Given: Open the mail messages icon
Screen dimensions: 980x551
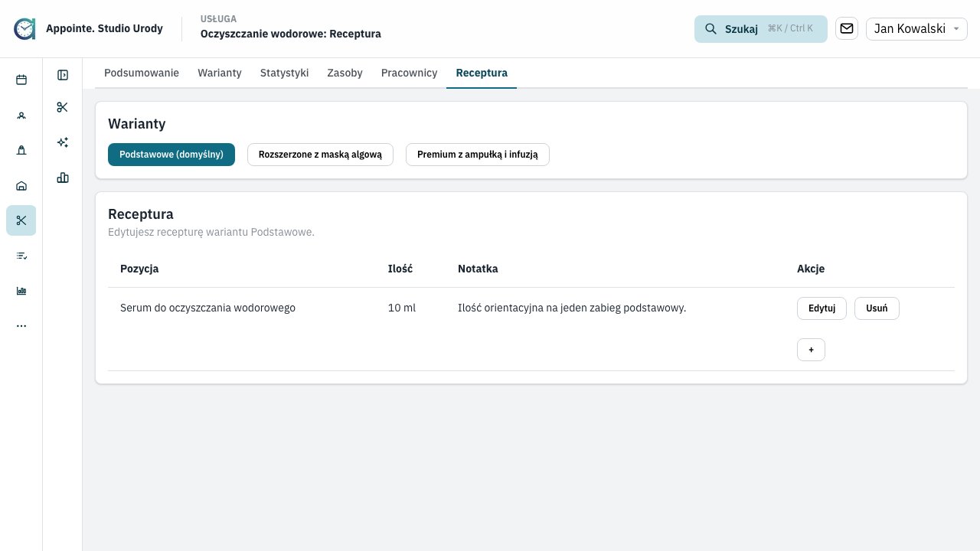Looking at the screenshot, I should [847, 28].
